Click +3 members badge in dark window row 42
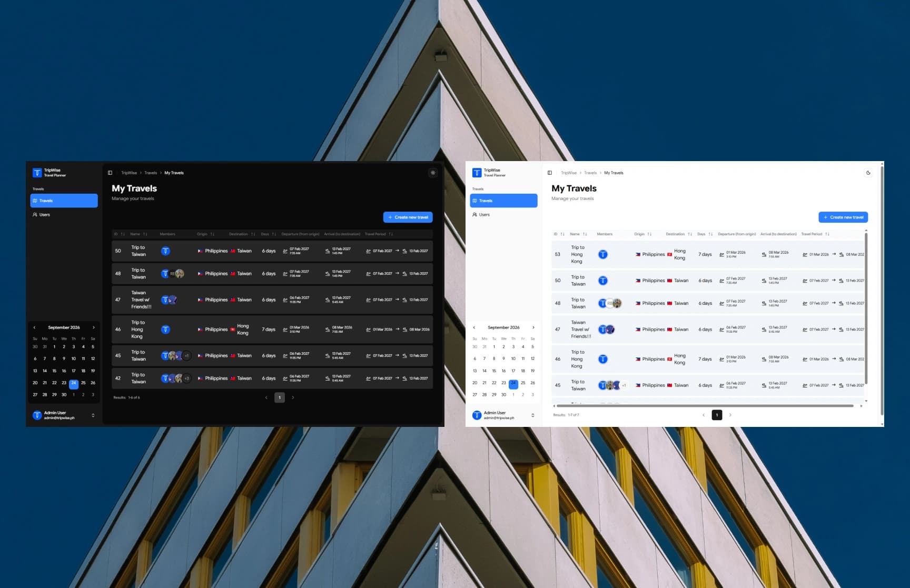Screen dimensions: 910x588 (x=186, y=378)
